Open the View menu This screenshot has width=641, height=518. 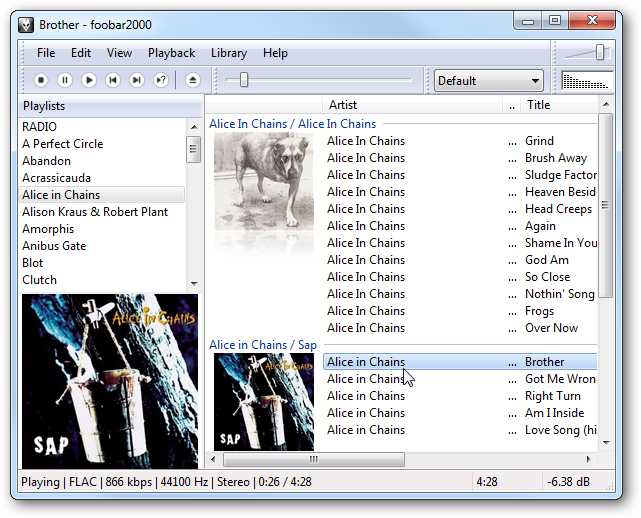pos(119,53)
